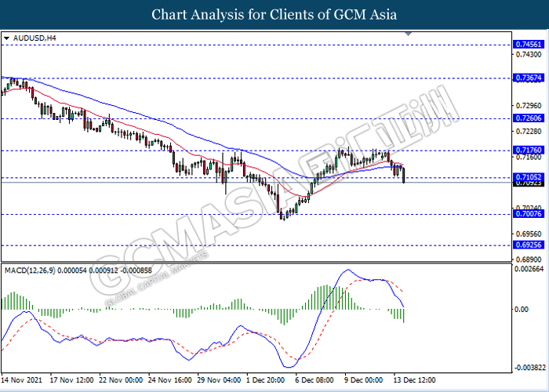The width and height of the screenshot is (549, 392).
Task: Select the 0.71760 price level label
Action: coord(529,151)
